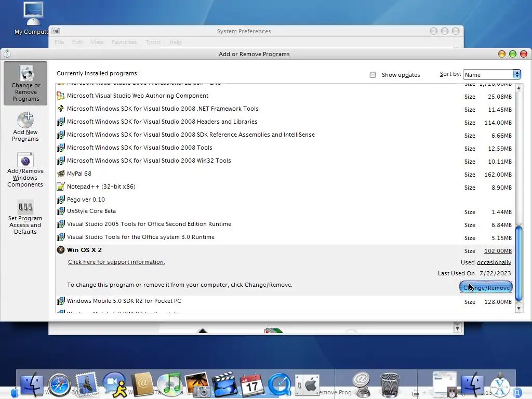Click the Pego ver 0.10 installer icon

point(61,199)
